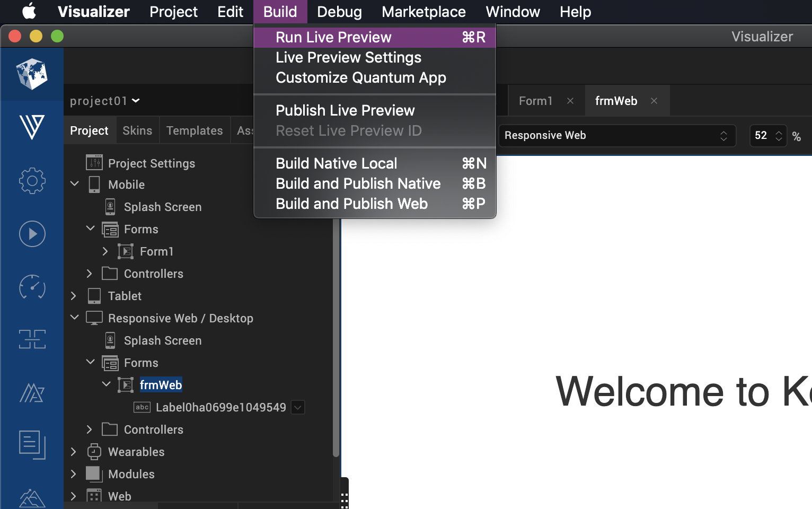Click the Tablet device icon
The width and height of the screenshot is (812, 509).
click(94, 296)
